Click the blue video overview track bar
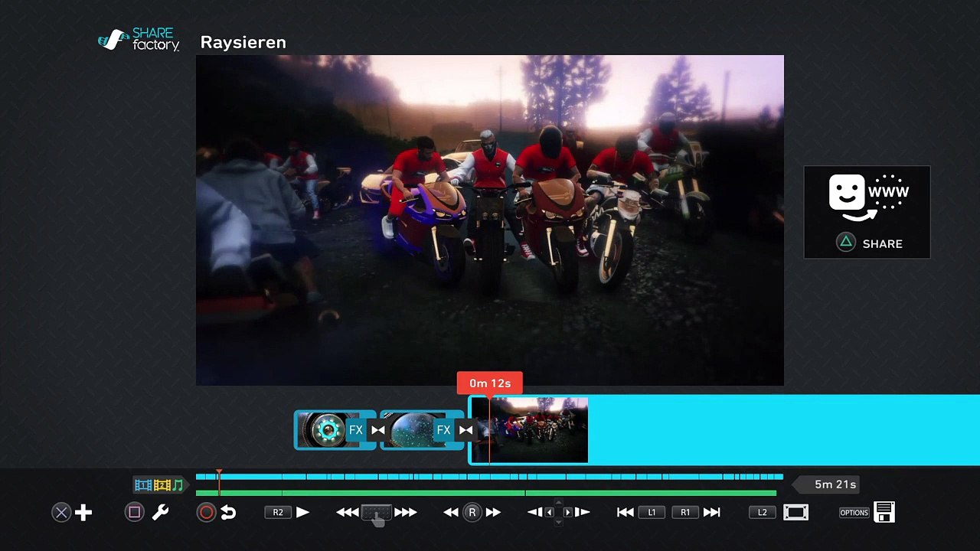Viewport: 980px width, 551px height. click(x=489, y=477)
